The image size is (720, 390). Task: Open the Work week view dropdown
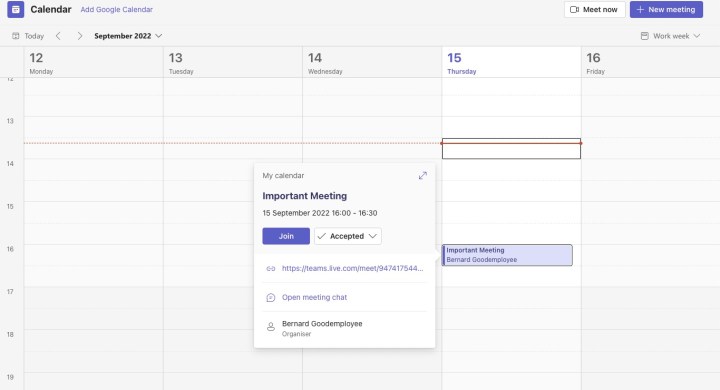[670, 36]
